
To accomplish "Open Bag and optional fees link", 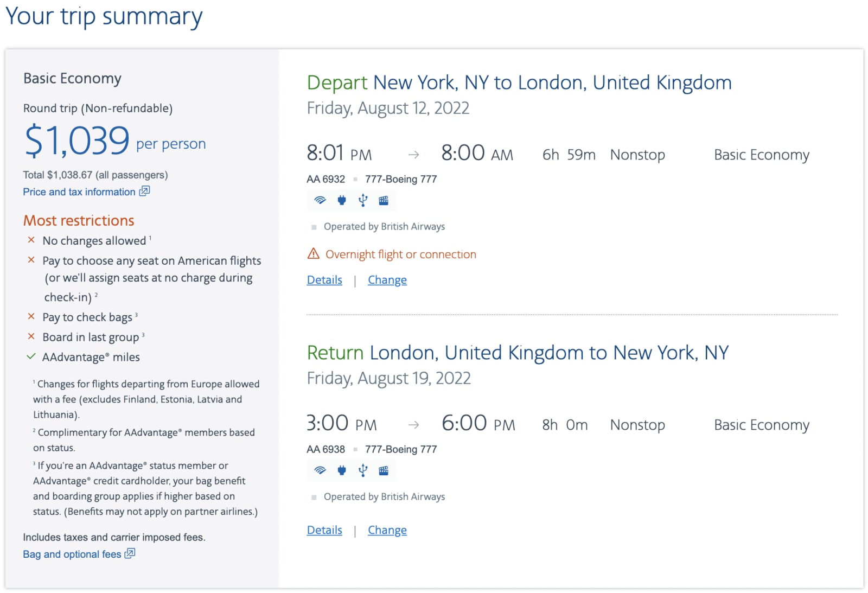I will (72, 554).
